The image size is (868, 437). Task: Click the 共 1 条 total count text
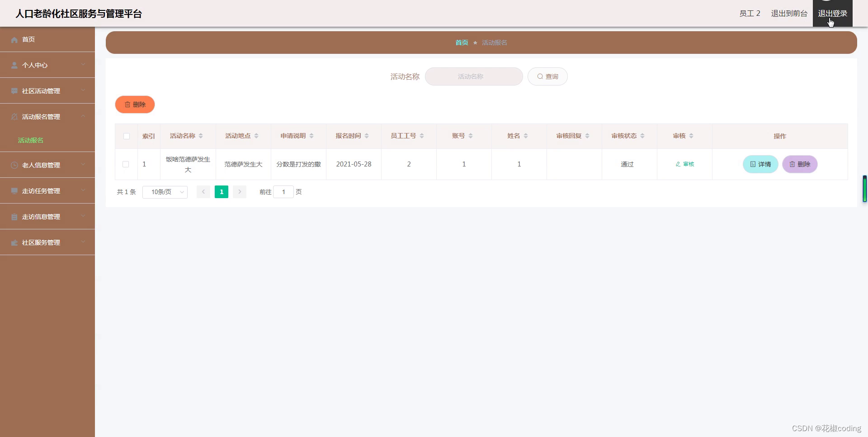(126, 192)
